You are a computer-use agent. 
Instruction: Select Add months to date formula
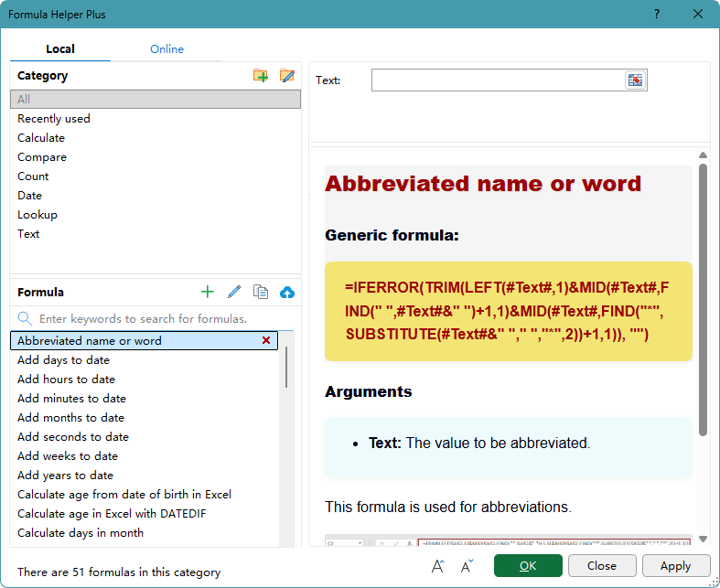(144, 418)
